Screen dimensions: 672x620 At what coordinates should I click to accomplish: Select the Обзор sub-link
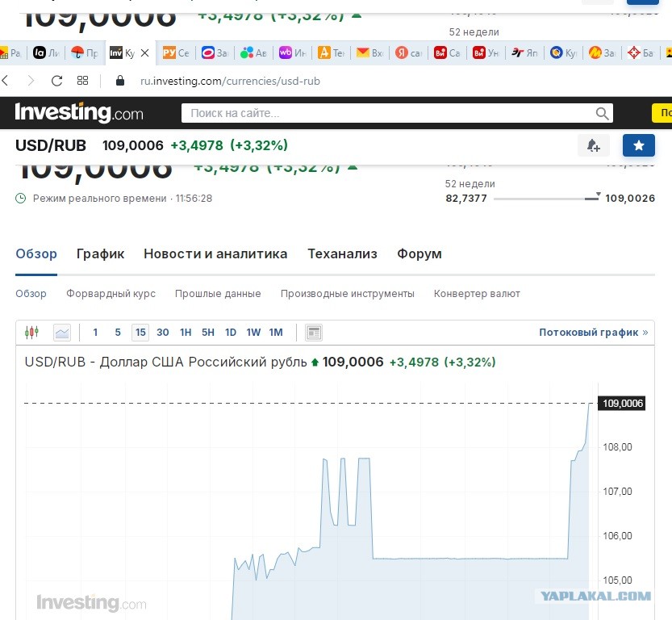tap(31, 294)
